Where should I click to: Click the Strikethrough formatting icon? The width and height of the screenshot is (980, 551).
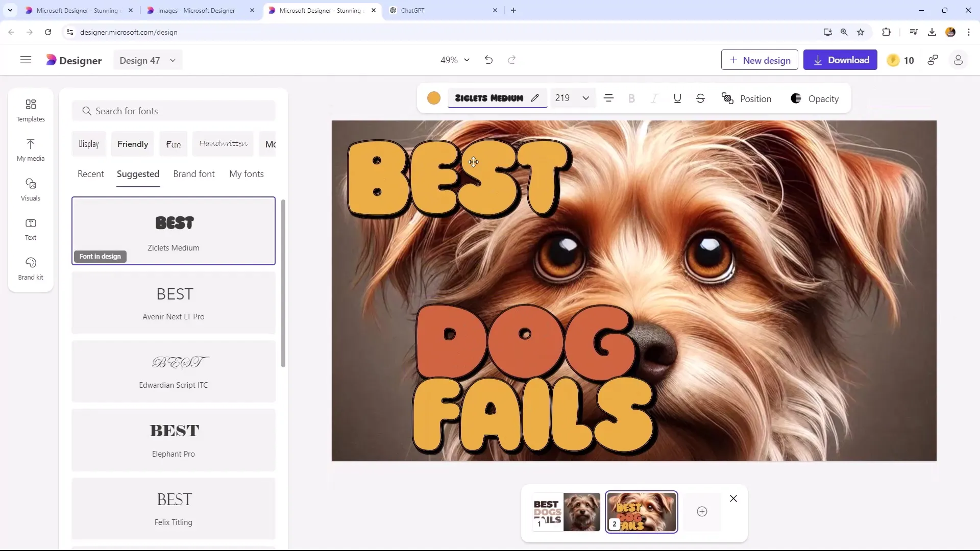click(702, 99)
